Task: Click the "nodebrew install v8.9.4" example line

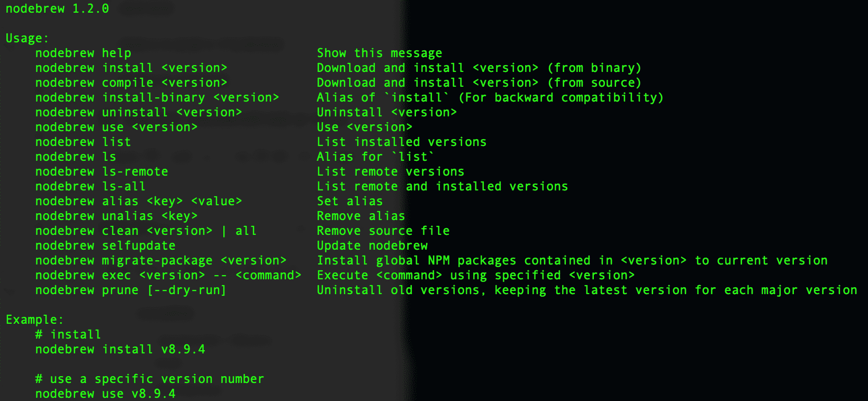Action: coord(120,350)
